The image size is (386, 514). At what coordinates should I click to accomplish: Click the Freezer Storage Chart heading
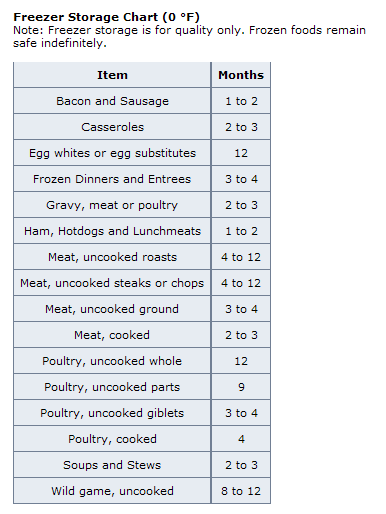106,17
